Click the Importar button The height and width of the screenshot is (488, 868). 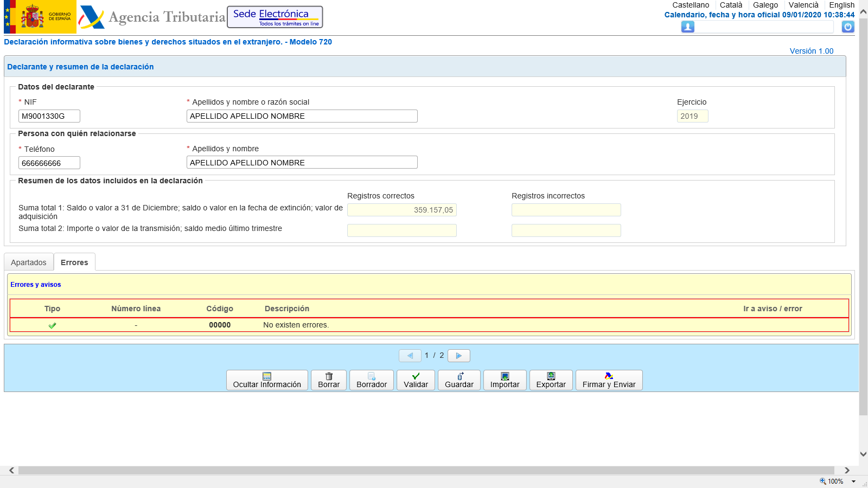point(505,380)
